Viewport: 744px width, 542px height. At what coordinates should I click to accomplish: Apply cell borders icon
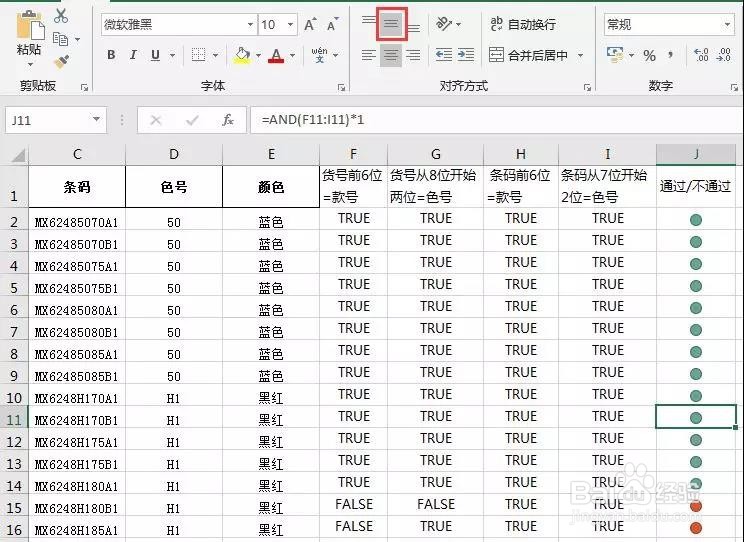[x=198, y=55]
